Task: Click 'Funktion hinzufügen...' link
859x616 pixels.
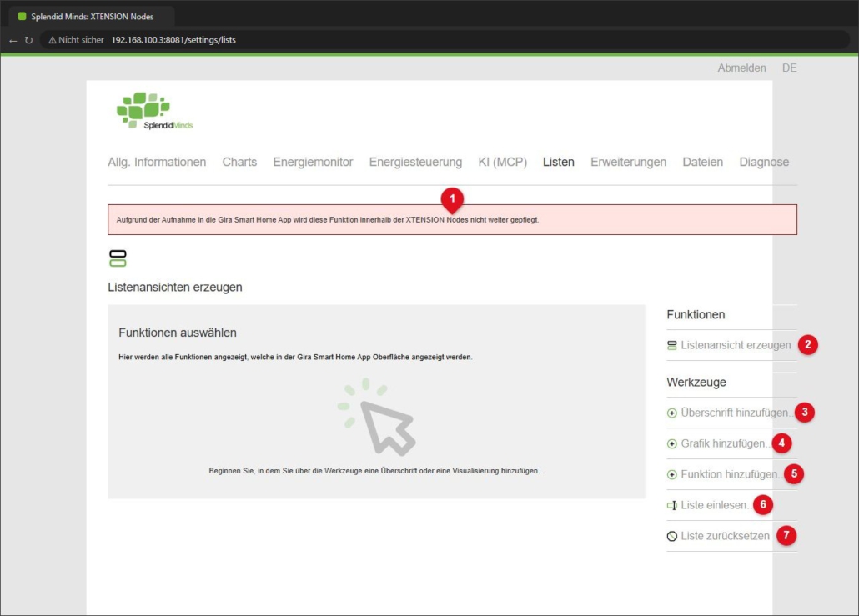Action: coord(731,475)
